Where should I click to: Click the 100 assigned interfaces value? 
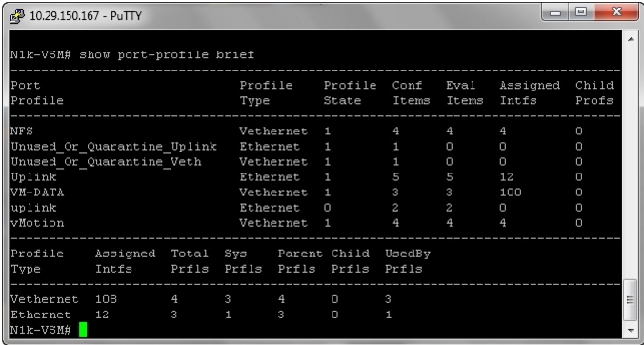tap(511, 193)
